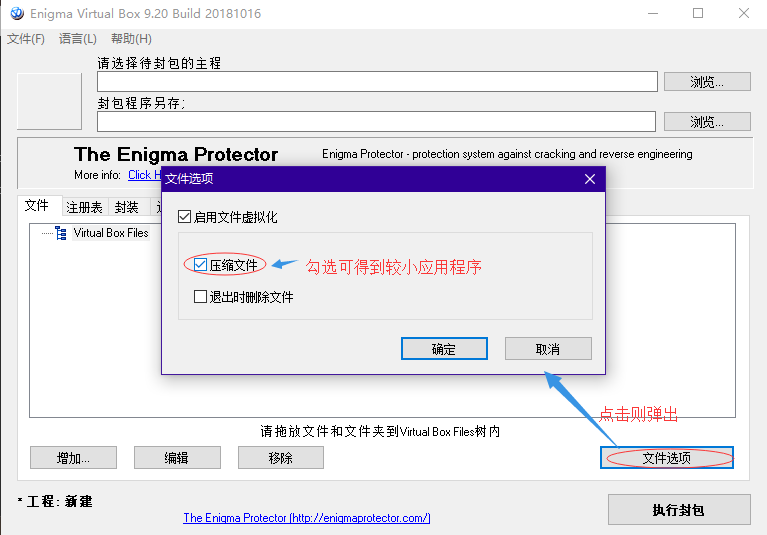Uncheck the 压缩文件 checkbox

(x=200, y=265)
